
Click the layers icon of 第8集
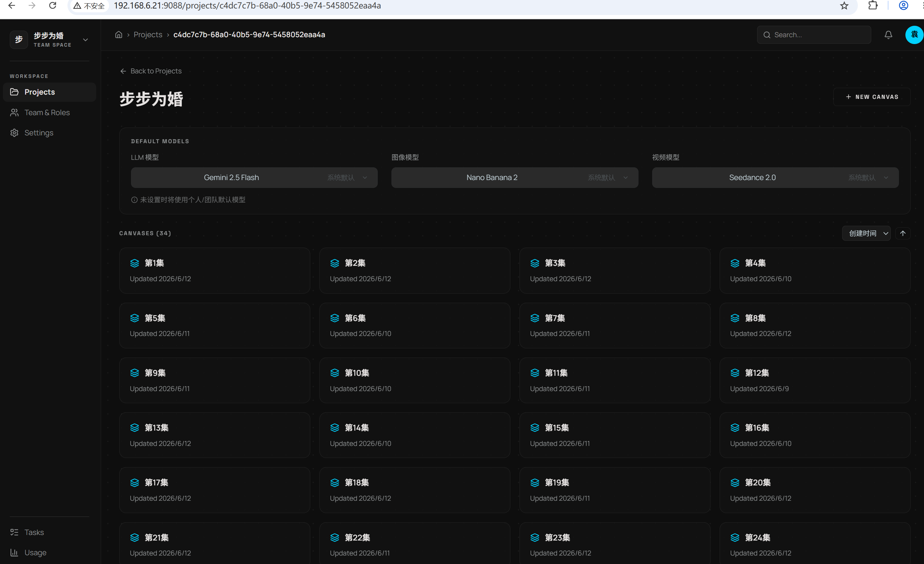[735, 318]
